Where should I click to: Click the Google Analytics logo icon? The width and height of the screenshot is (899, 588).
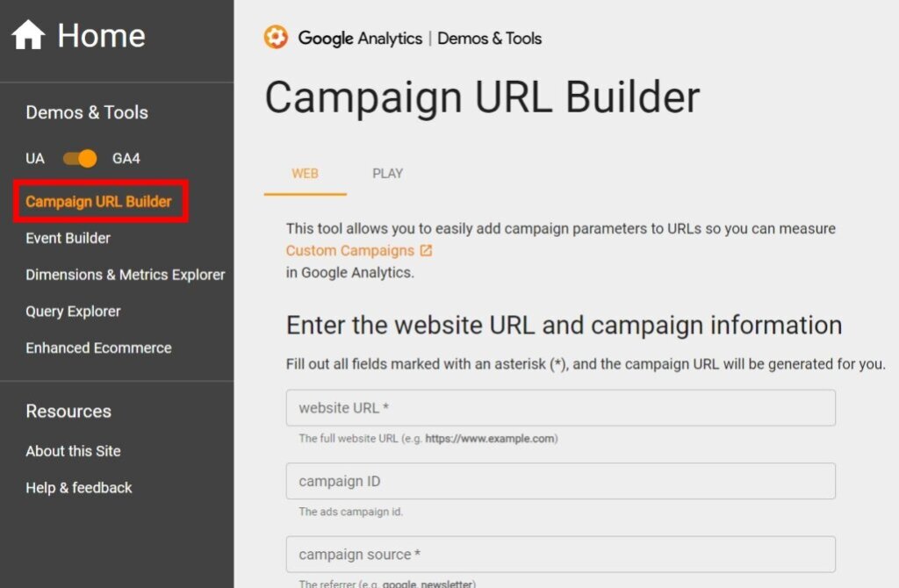click(276, 38)
